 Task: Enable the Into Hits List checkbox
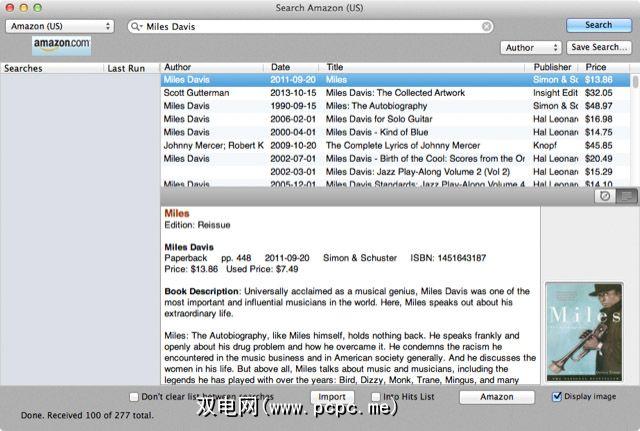(x=376, y=397)
